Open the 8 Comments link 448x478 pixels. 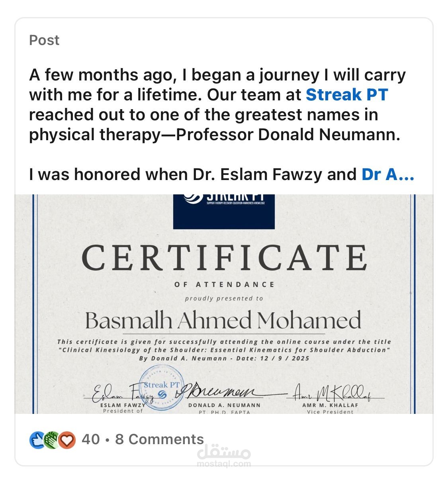[x=159, y=439]
